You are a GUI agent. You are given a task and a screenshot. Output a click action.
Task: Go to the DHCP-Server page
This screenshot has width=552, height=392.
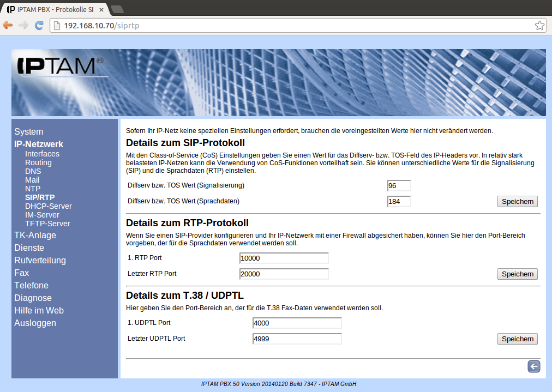pos(48,206)
